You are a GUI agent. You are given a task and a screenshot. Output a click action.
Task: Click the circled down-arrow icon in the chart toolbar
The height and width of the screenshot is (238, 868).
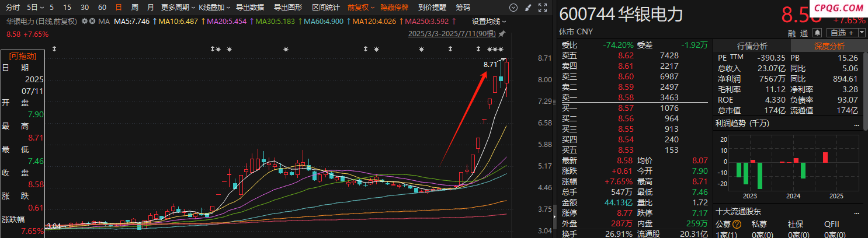(x=513, y=8)
